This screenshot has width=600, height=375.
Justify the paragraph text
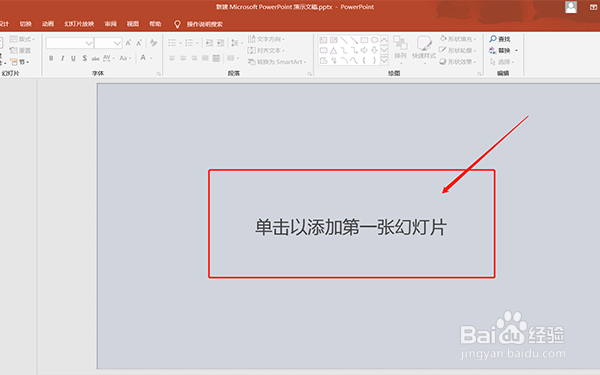click(205, 58)
